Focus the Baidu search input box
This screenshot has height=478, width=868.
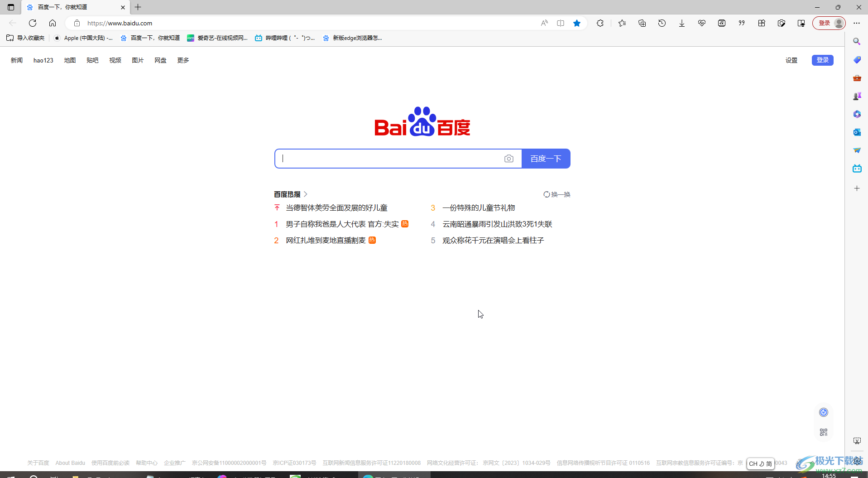click(x=389, y=159)
